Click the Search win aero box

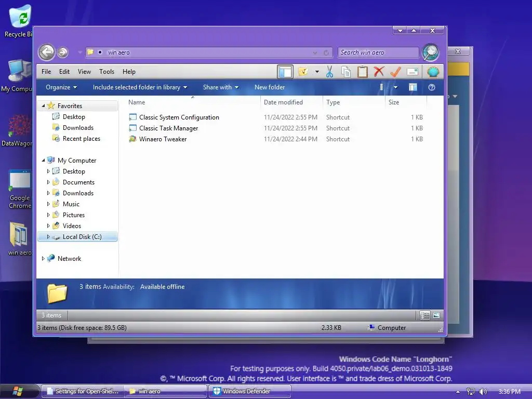(378, 52)
